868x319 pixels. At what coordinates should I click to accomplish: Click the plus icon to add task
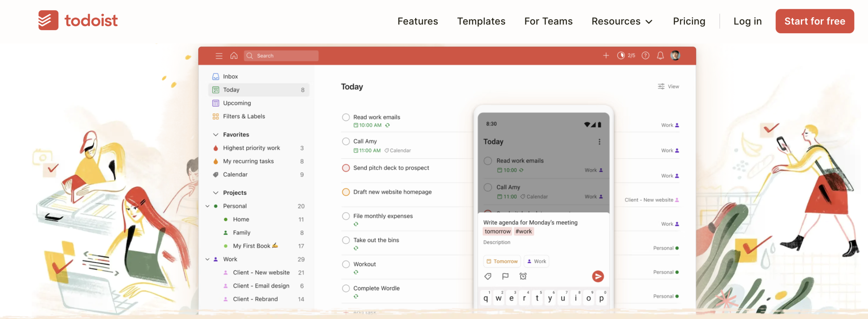coord(606,55)
